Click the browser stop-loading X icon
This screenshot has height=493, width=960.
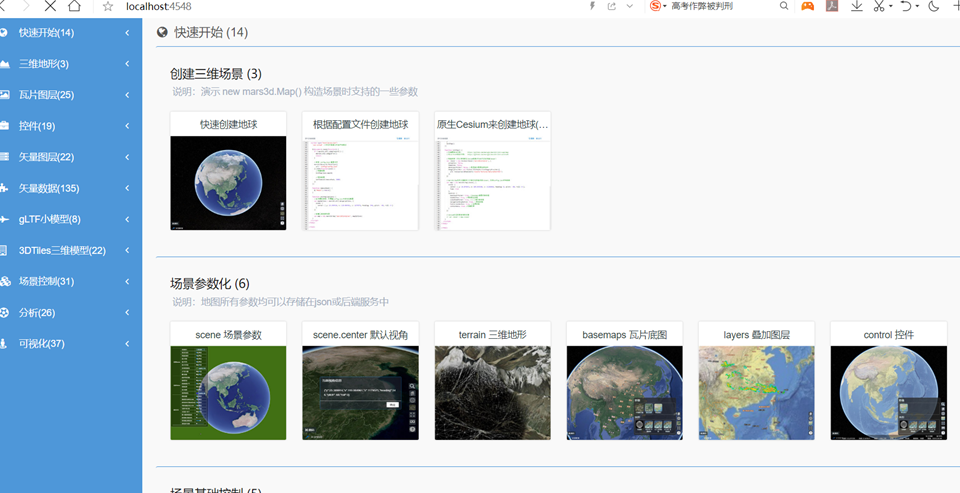(x=50, y=6)
